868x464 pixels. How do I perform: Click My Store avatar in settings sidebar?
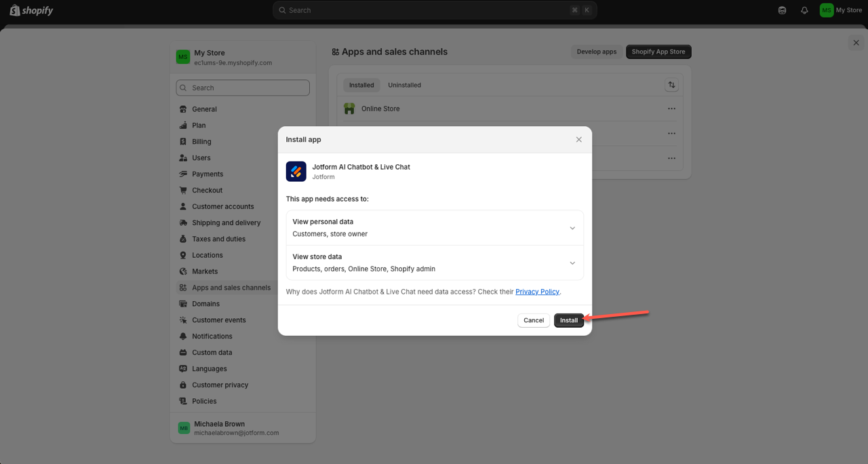pos(183,57)
